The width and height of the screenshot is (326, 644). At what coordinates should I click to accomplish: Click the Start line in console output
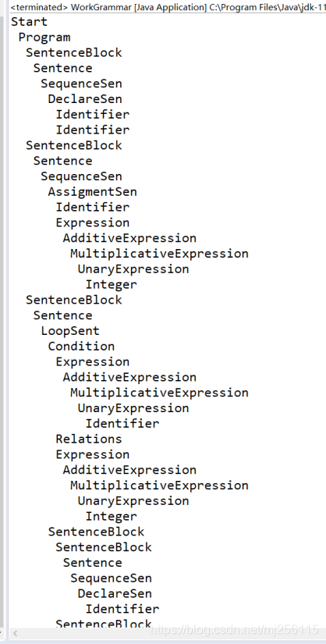pyautogui.click(x=29, y=22)
